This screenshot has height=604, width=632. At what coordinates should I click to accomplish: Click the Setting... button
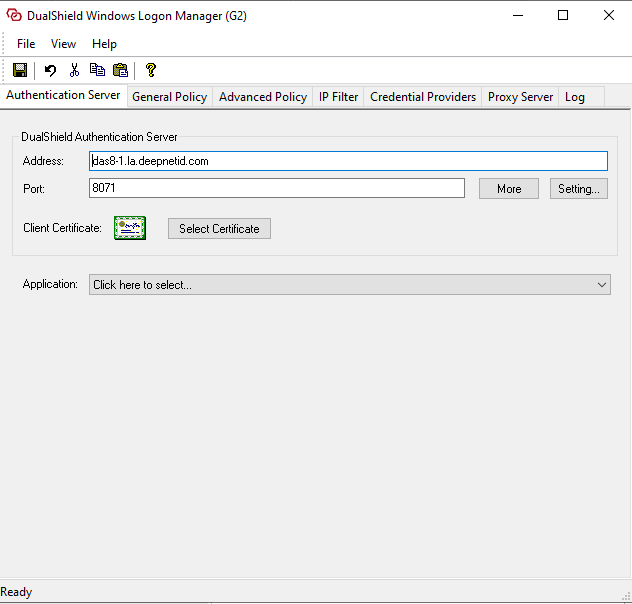(578, 189)
